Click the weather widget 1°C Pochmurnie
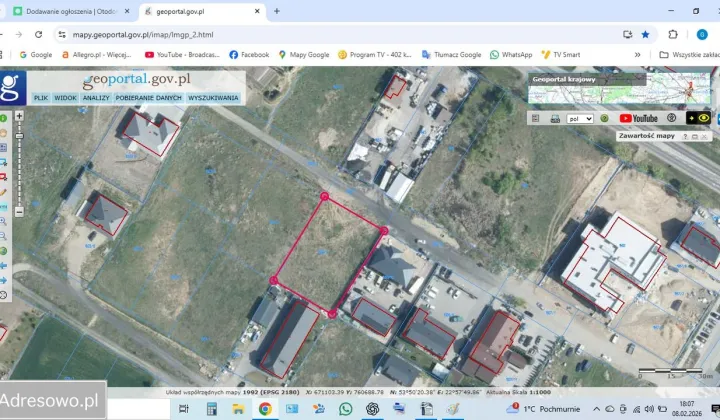 tap(544, 409)
